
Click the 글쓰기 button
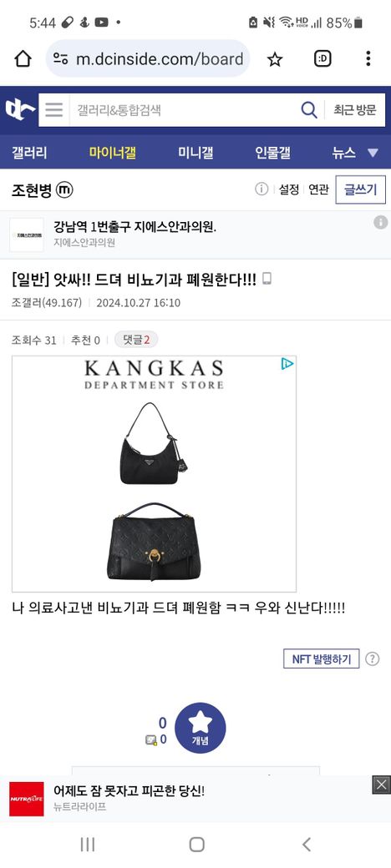361,190
